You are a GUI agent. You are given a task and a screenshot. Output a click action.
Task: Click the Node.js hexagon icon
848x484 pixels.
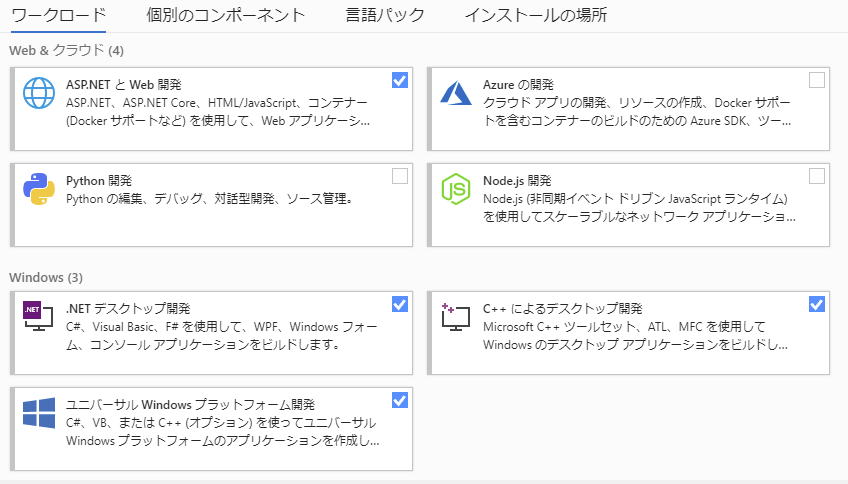[456, 189]
